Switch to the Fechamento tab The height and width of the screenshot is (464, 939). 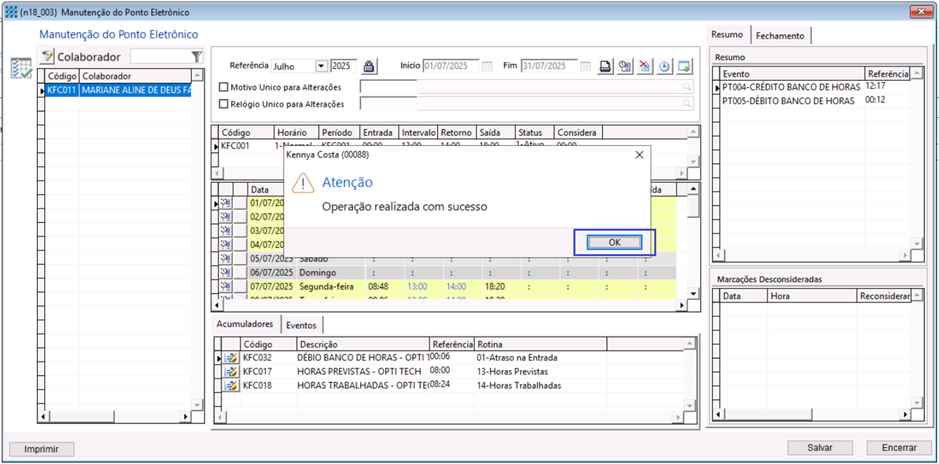779,35
